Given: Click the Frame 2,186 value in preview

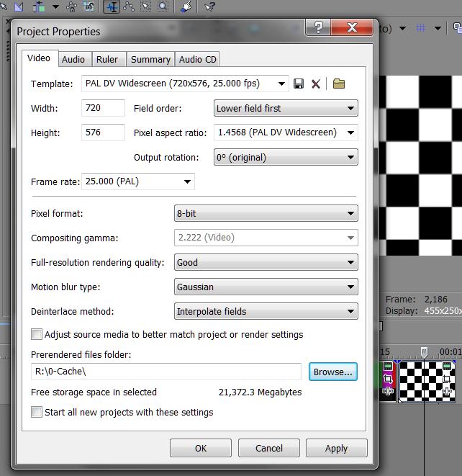Looking at the screenshot, I should coord(435,300).
